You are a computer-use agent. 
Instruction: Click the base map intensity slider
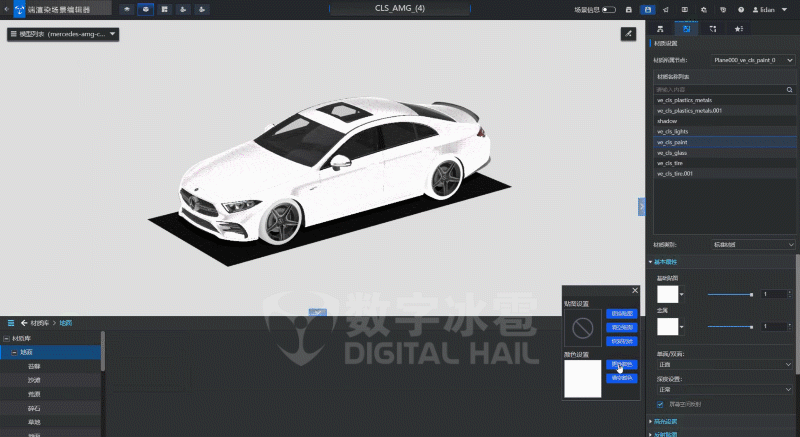tap(730, 294)
